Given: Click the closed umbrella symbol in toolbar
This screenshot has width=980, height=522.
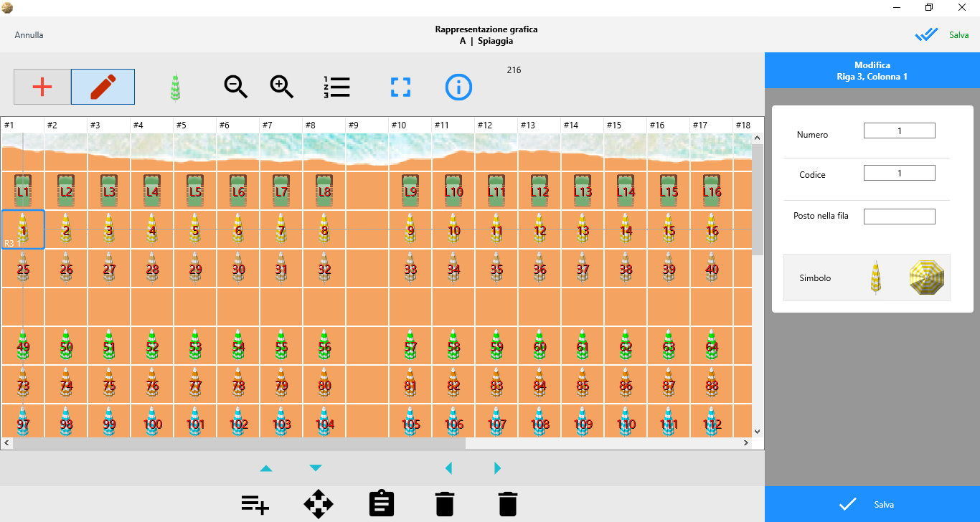Looking at the screenshot, I should click(x=175, y=87).
